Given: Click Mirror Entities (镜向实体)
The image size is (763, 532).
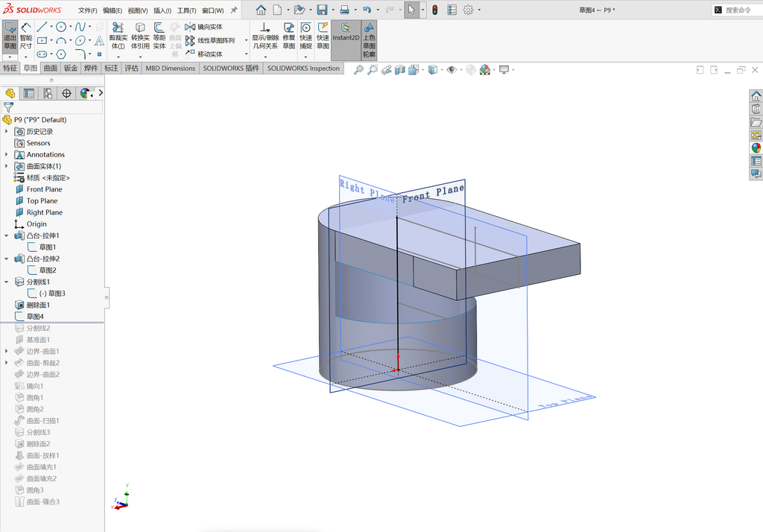Looking at the screenshot, I should tap(204, 27).
